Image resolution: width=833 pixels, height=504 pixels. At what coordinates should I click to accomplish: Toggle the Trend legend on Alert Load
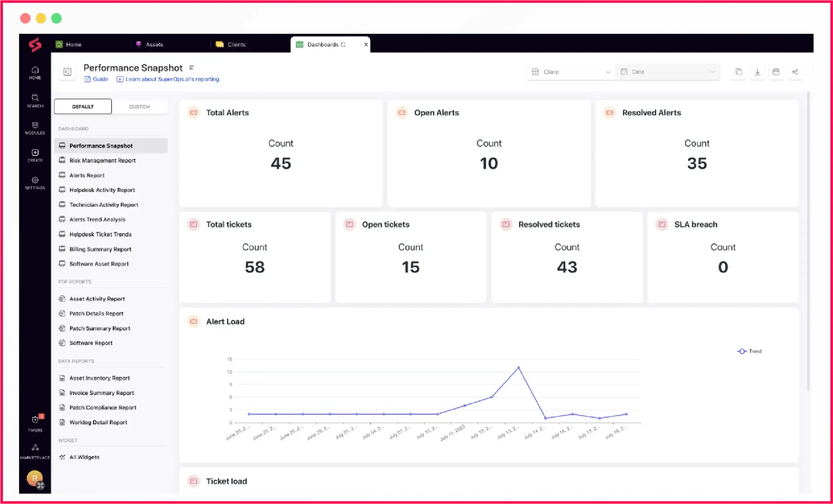tap(749, 351)
